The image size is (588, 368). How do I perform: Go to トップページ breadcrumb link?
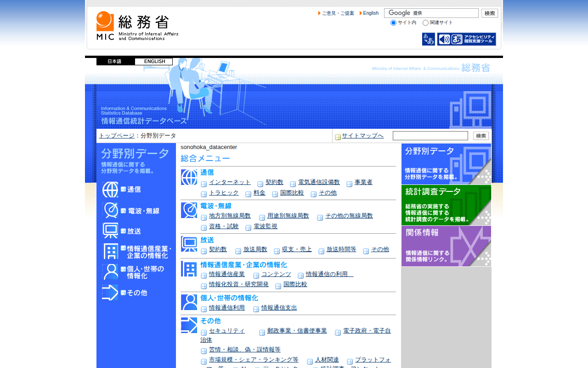click(x=117, y=136)
